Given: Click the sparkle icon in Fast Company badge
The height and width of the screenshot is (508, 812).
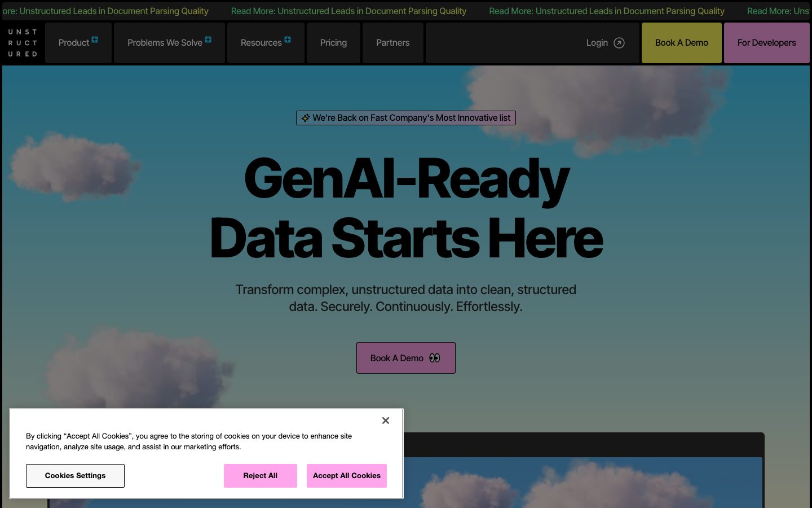Looking at the screenshot, I should (x=306, y=118).
